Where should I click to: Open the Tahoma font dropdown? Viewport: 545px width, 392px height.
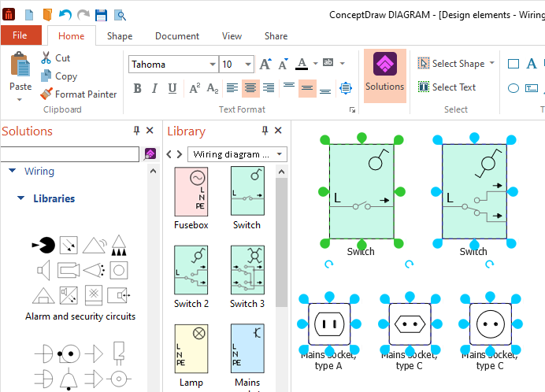pos(213,65)
